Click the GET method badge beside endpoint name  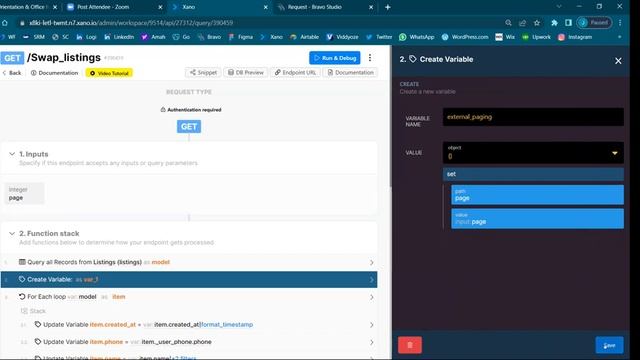[12, 58]
